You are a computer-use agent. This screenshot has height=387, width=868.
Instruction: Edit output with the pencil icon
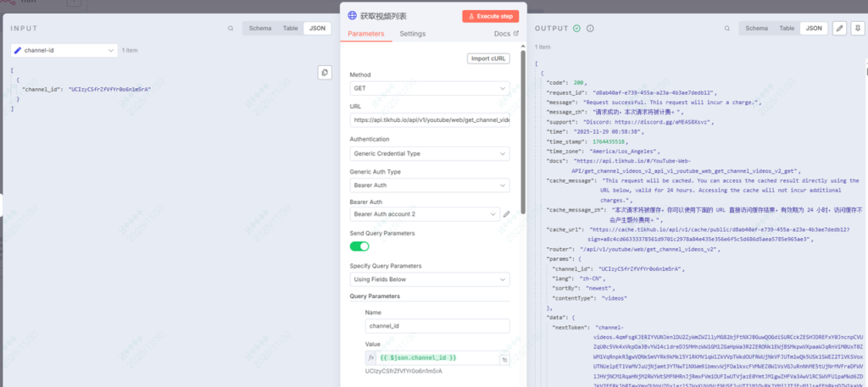pyautogui.click(x=839, y=28)
